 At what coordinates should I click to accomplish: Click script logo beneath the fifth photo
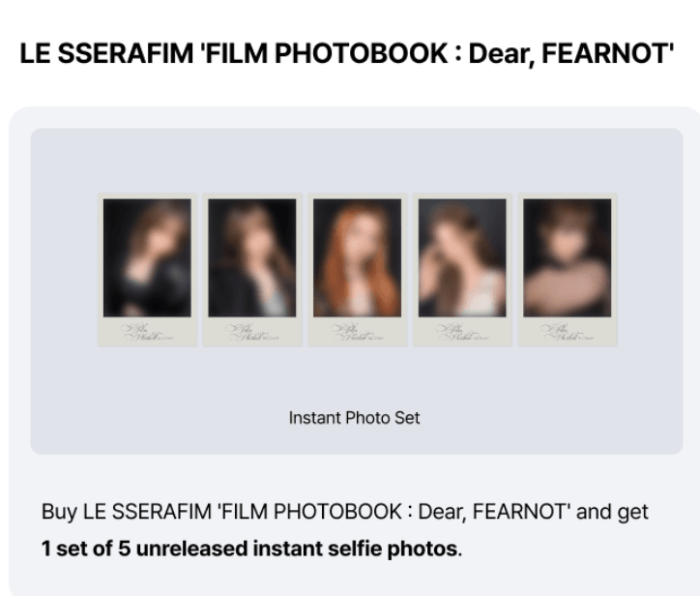[x=567, y=333]
